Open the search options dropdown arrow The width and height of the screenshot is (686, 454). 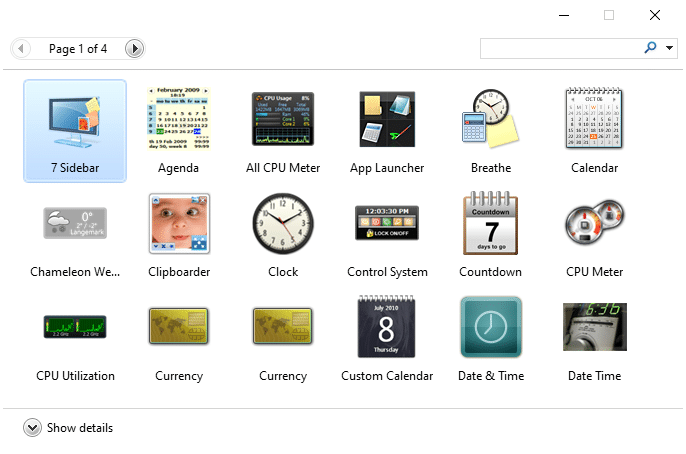click(669, 48)
